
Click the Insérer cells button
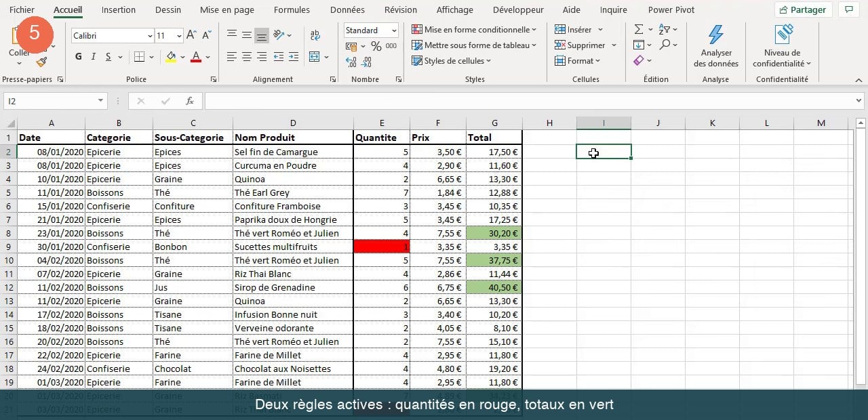[579, 30]
